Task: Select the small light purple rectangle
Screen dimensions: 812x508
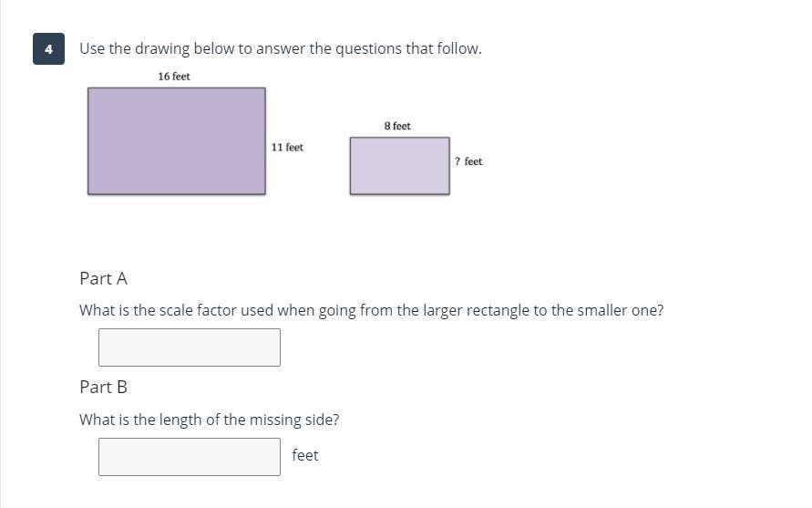Action: coord(399,166)
